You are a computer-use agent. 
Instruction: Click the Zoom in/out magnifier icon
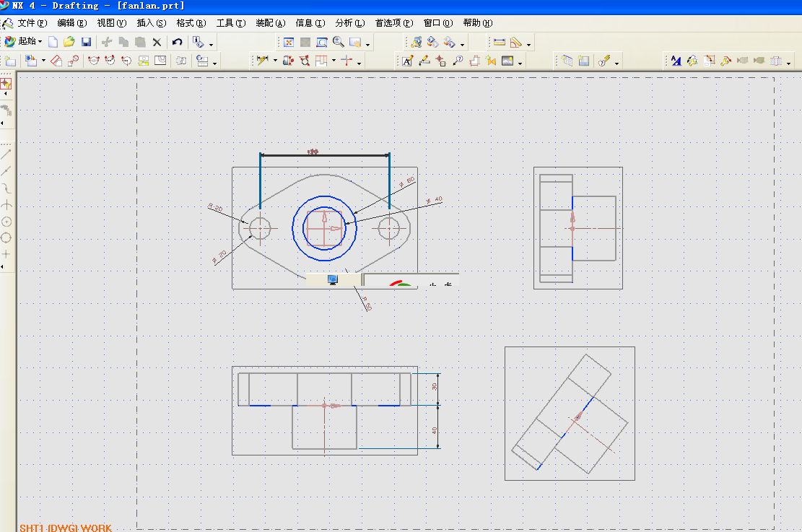point(338,42)
